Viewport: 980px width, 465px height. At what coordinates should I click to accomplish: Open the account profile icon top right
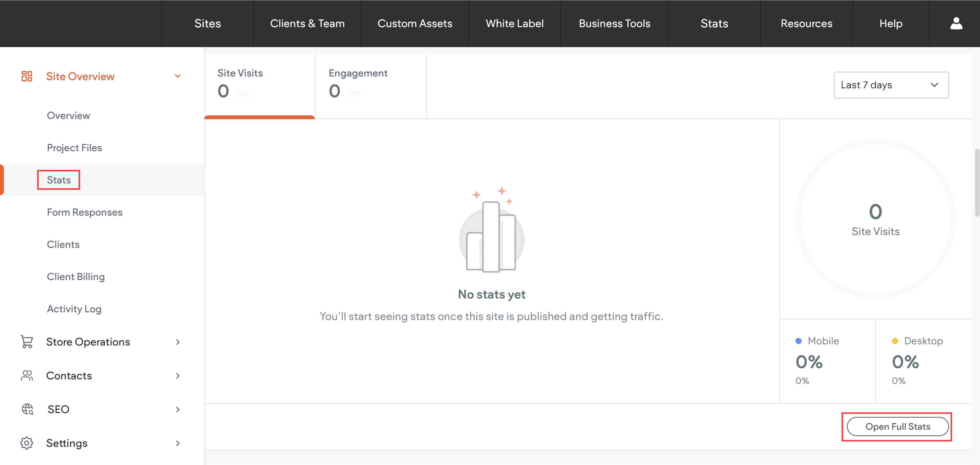coord(956,23)
